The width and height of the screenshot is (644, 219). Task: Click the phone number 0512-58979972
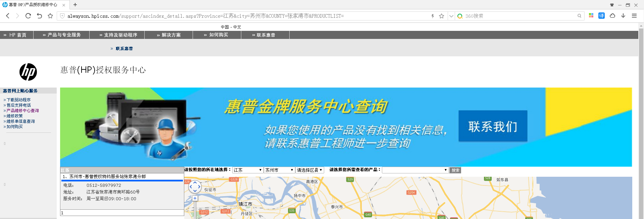(104, 185)
